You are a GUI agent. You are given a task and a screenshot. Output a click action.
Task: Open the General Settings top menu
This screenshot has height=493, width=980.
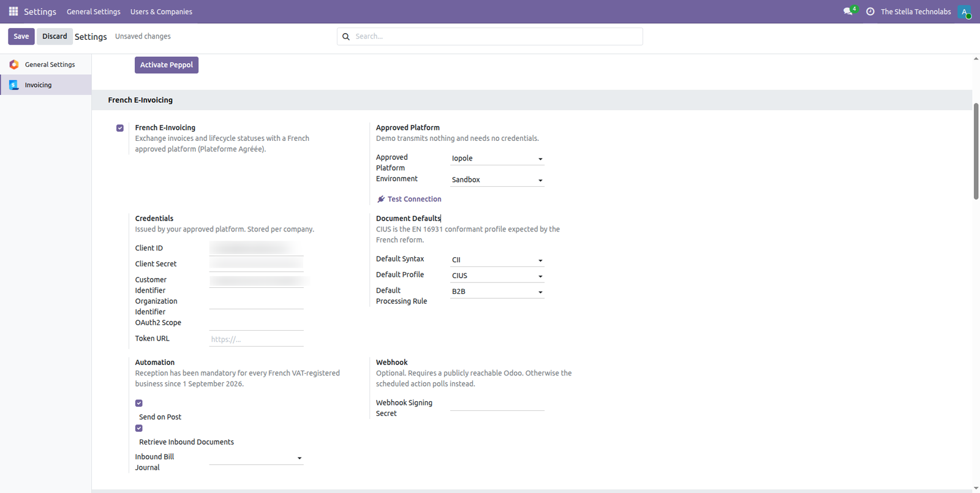(94, 12)
